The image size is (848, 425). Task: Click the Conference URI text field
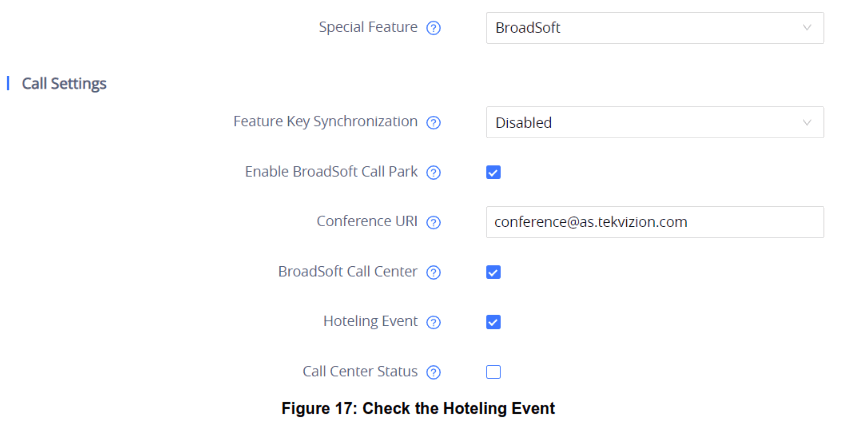(x=654, y=222)
